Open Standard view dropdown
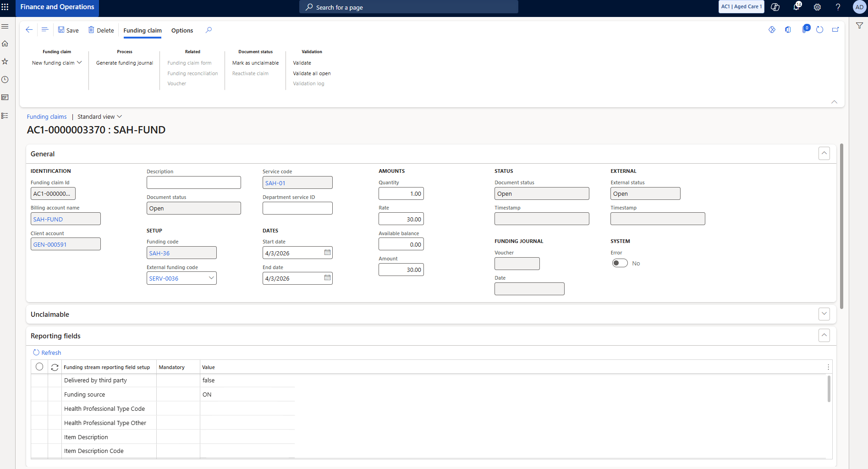868x469 pixels. point(99,117)
